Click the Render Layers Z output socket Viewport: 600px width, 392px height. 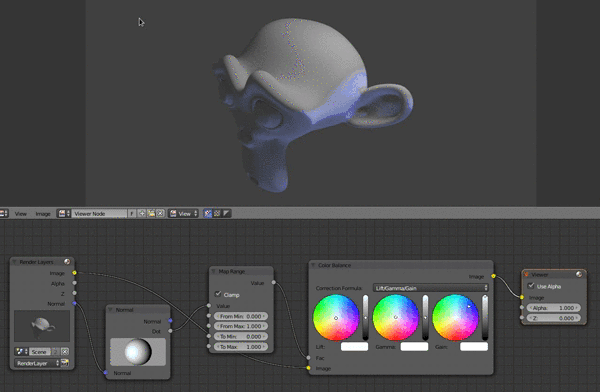[x=74, y=293]
